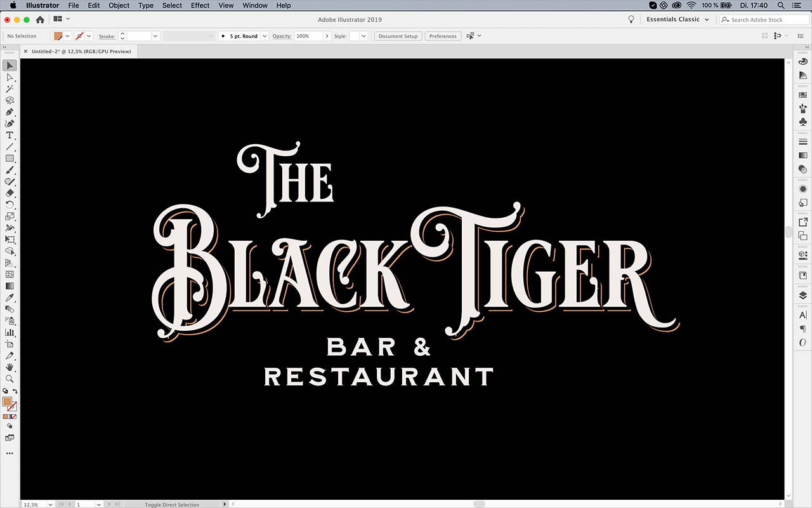This screenshot has width=812, height=508.
Task: Select the Rectangle tool
Action: [x=10, y=158]
